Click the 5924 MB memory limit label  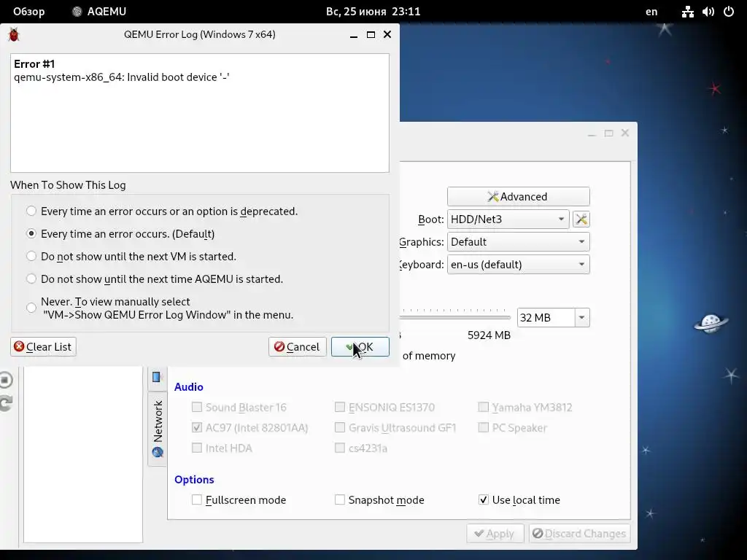489,335
